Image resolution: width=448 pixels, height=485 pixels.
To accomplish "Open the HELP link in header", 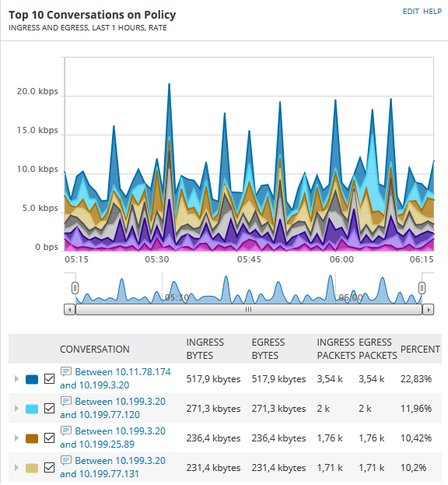I will [432, 12].
